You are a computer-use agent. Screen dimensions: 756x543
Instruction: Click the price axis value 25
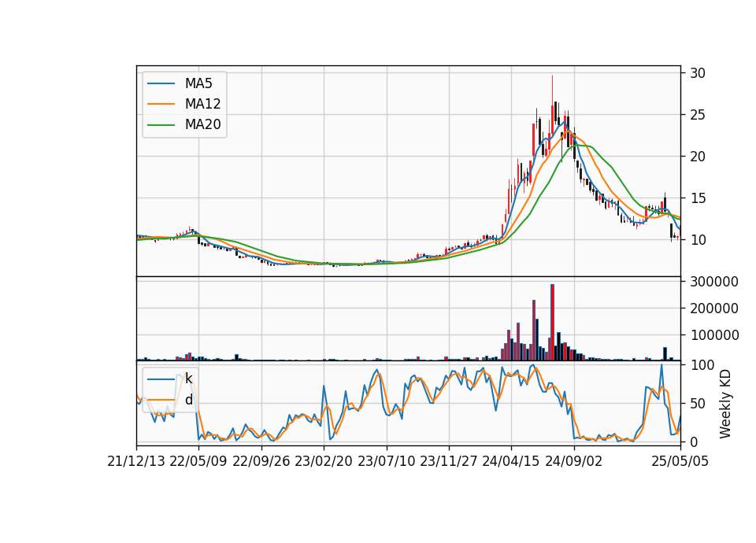click(x=698, y=115)
